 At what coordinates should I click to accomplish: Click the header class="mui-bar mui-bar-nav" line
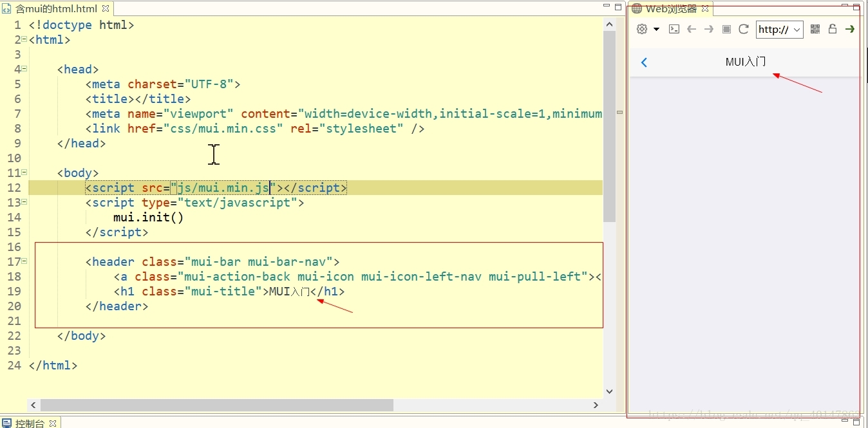[x=212, y=262]
